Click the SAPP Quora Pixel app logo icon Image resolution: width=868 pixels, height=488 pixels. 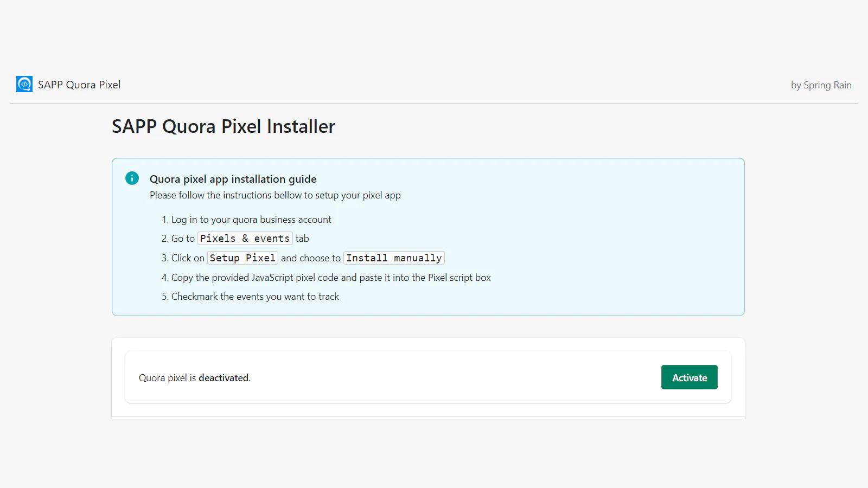[24, 84]
